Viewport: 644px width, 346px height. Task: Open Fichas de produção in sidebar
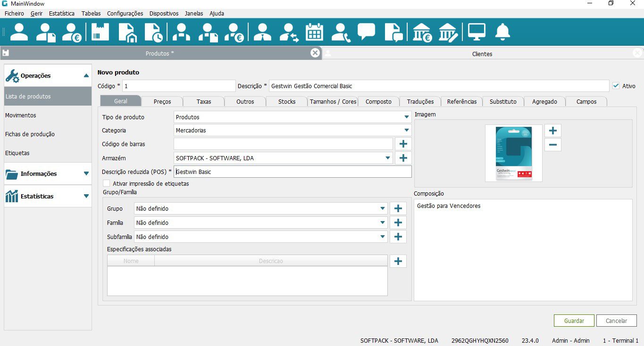(x=48, y=134)
